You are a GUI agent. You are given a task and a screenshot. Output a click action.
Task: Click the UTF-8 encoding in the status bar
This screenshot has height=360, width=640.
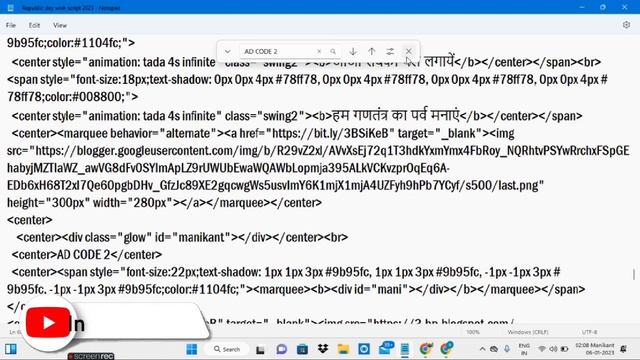click(x=589, y=332)
